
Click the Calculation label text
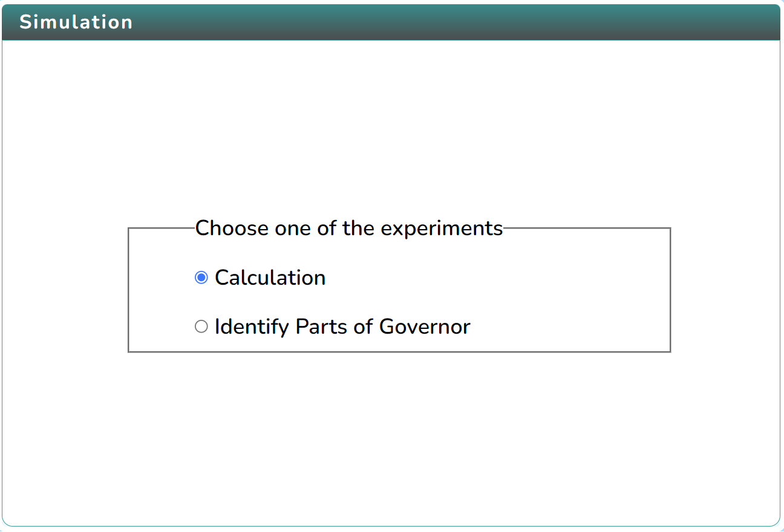click(x=270, y=277)
